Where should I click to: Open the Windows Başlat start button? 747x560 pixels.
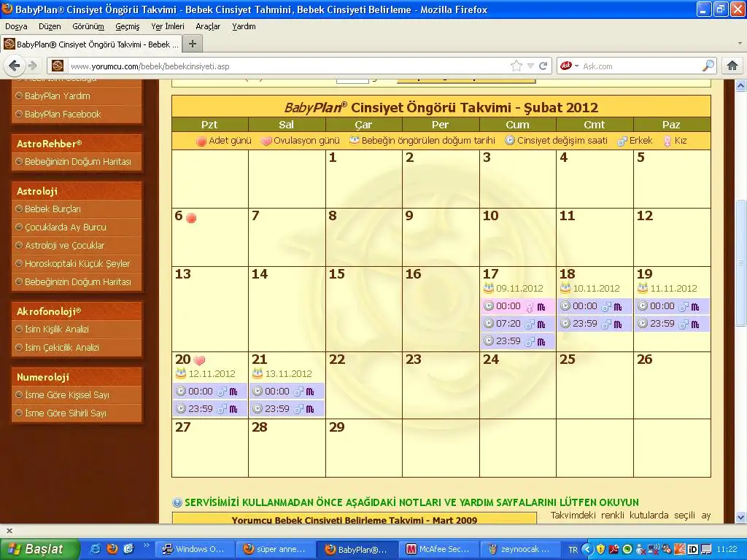point(39,549)
